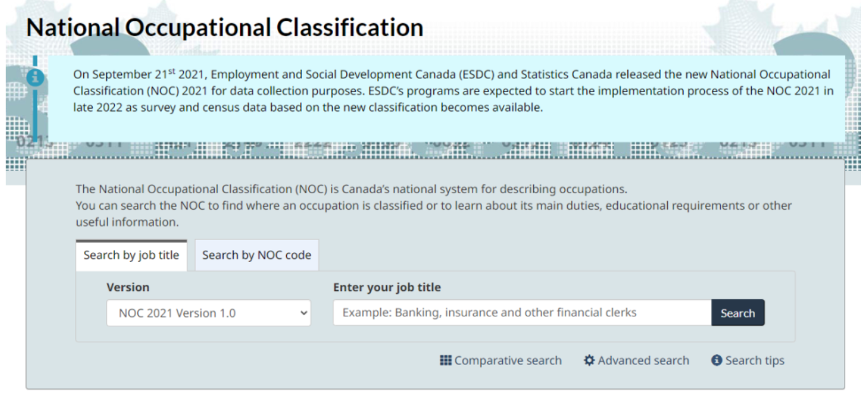Click the Enter your job title label
Viewport: 868px width, 394px height.
pyautogui.click(x=387, y=287)
